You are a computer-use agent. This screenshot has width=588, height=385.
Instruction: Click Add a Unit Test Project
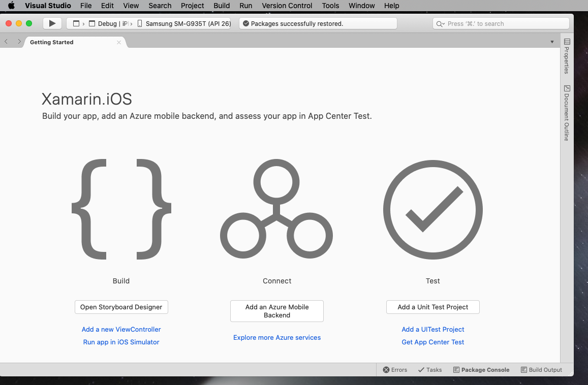click(x=432, y=307)
